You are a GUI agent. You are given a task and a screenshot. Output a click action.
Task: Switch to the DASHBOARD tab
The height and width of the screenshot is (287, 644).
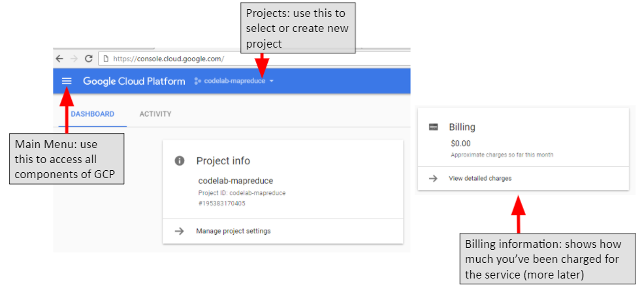click(x=92, y=114)
